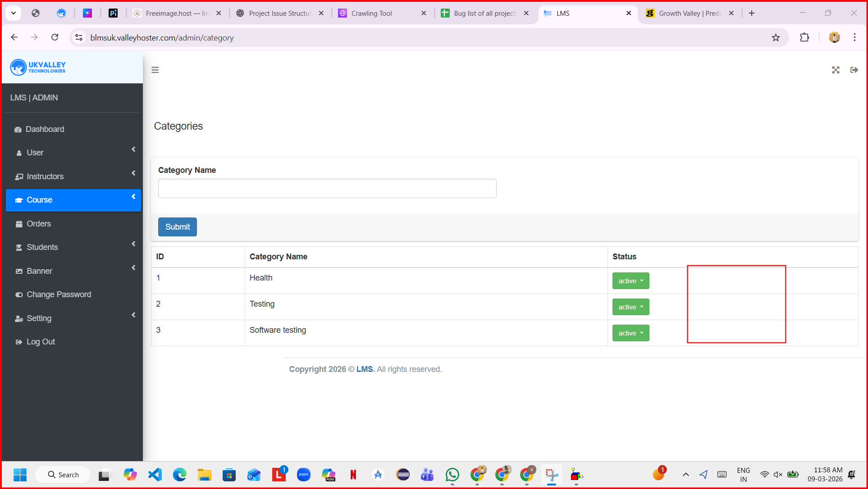Open the Dashboard menu item
The height and width of the screenshot is (489, 868).
[45, 129]
